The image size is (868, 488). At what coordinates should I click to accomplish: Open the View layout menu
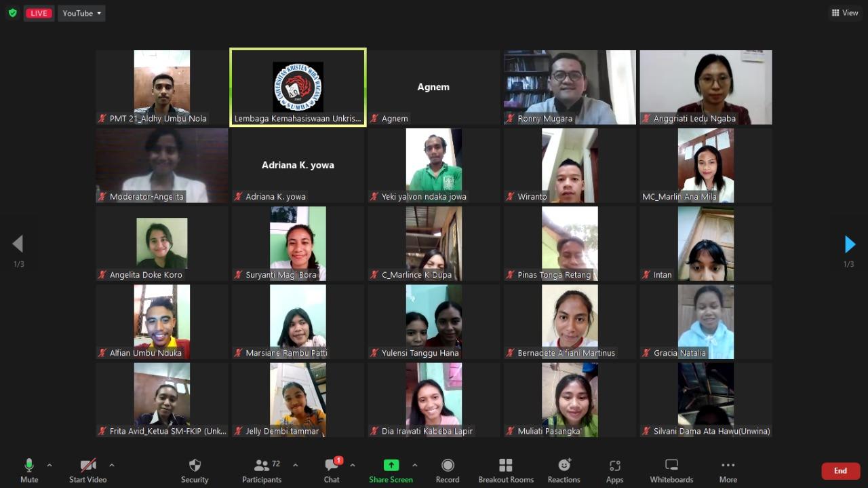[845, 13]
